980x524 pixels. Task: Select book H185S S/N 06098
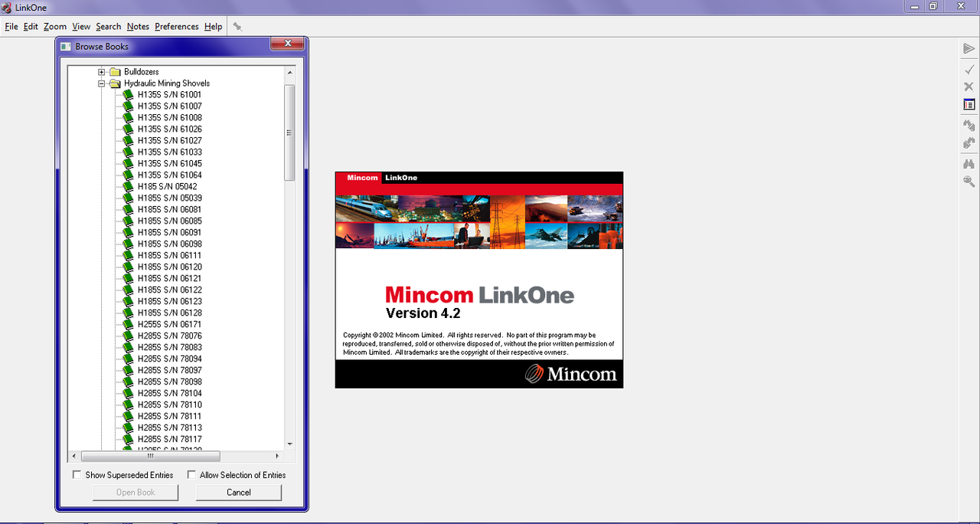(169, 244)
